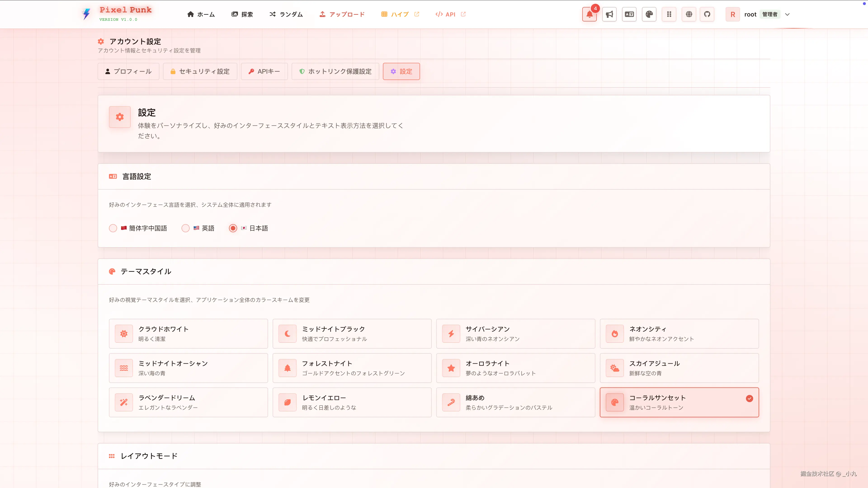The width and height of the screenshot is (868, 488).
Task: Open the ホットリンク保護設定 tab
Action: point(335,71)
